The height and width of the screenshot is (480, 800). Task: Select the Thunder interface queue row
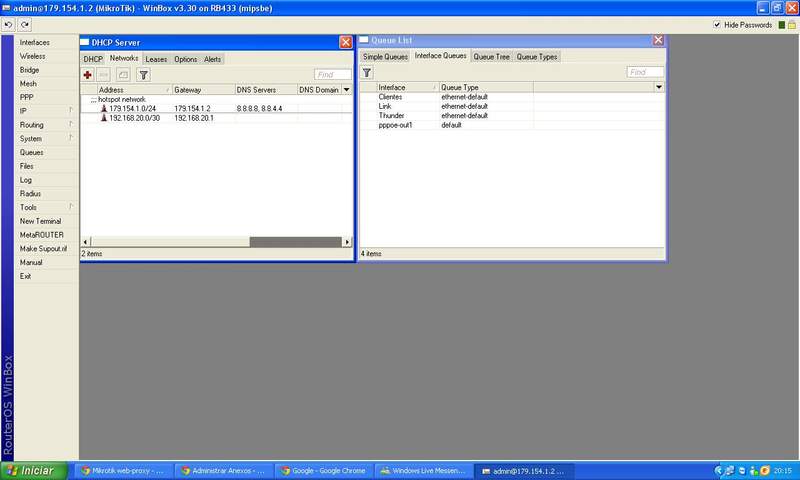(512, 115)
